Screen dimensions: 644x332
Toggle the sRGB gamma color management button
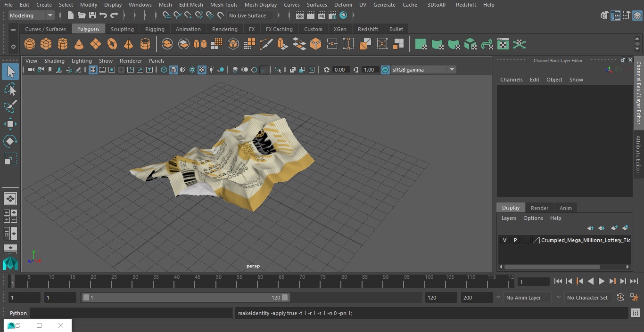pyautogui.click(x=385, y=70)
